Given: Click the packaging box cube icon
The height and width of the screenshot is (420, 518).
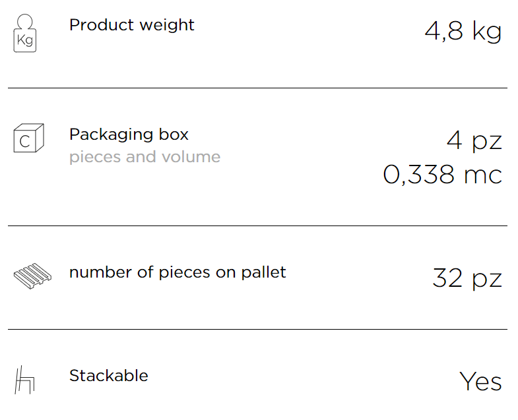Looking at the screenshot, I should 29,138.
